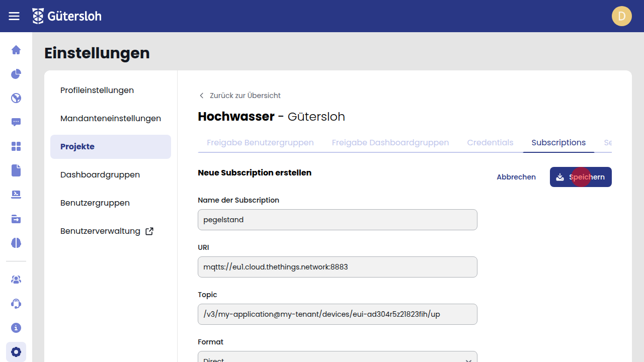Open the hamburger navigation menu
The height and width of the screenshot is (362, 644).
tap(14, 16)
